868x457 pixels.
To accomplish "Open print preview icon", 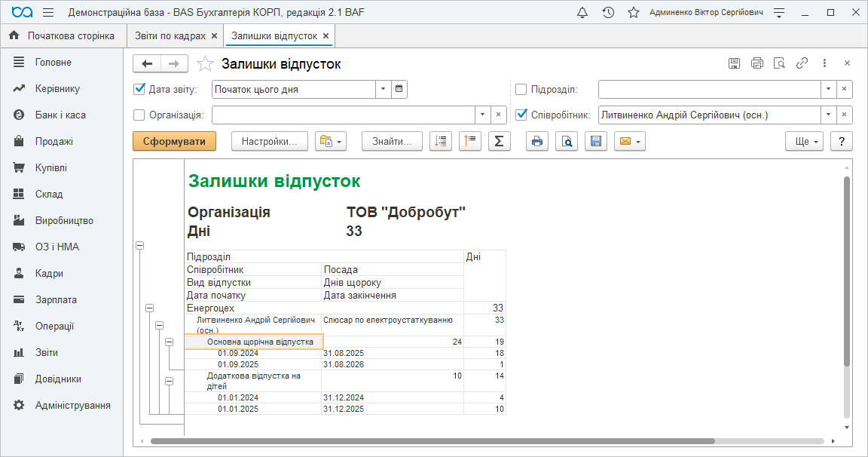I will 566,141.
